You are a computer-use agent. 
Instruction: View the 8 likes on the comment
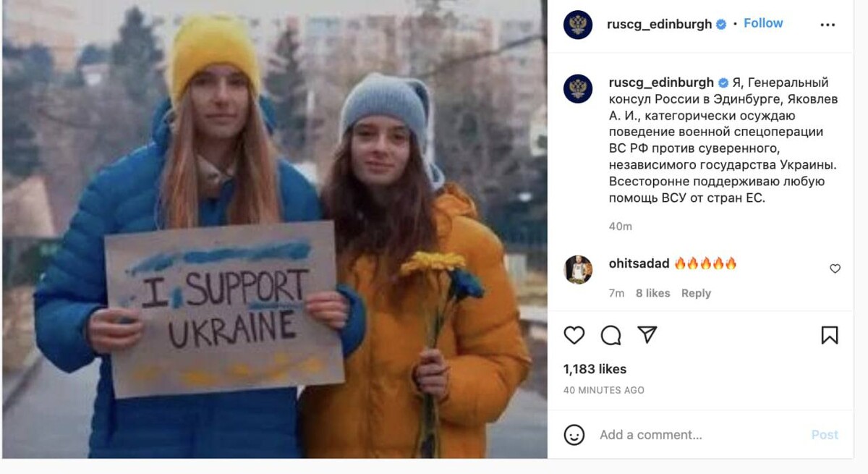pyautogui.click(x=653, y=293)
